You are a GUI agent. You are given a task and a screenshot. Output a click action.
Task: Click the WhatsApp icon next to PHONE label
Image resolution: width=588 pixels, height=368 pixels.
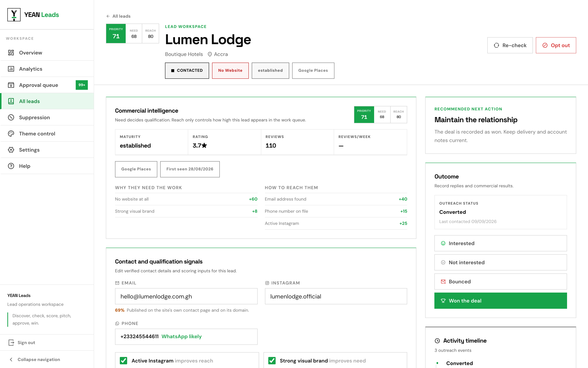click(117, 323)
